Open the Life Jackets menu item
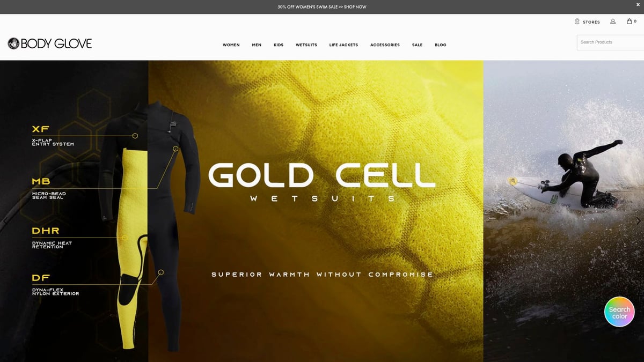 343,45
